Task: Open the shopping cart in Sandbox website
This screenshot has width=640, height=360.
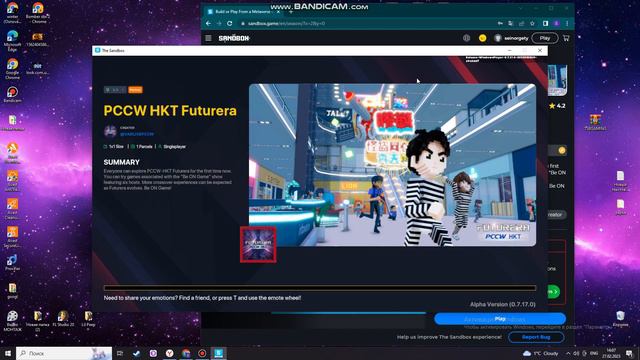Action: (566, 38)
